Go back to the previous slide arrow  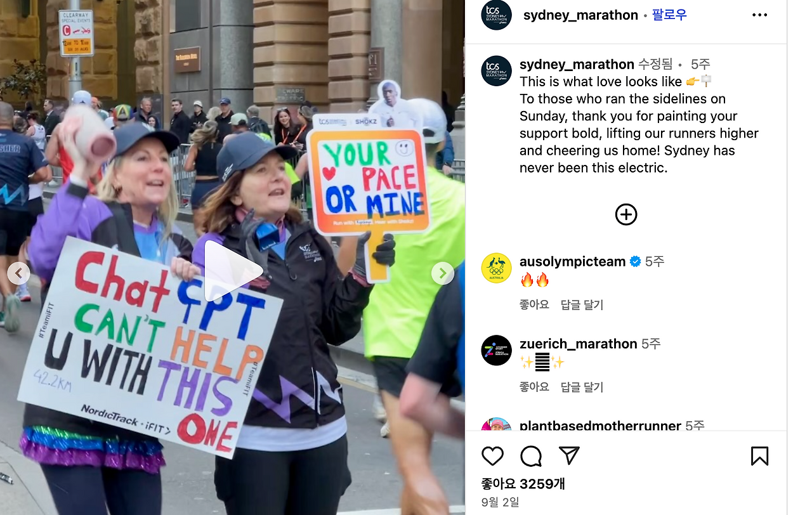(18, 273)
